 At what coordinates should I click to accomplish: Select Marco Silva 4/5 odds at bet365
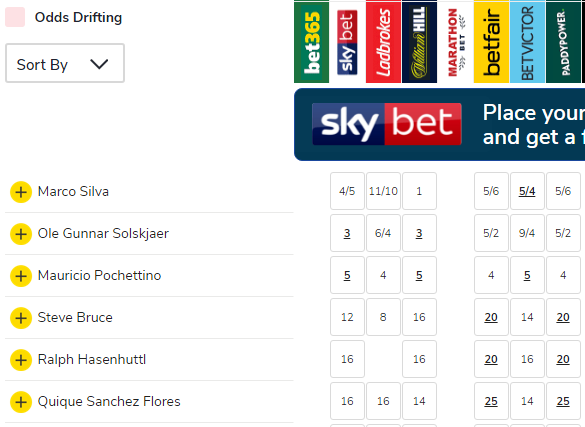point(347,191)
